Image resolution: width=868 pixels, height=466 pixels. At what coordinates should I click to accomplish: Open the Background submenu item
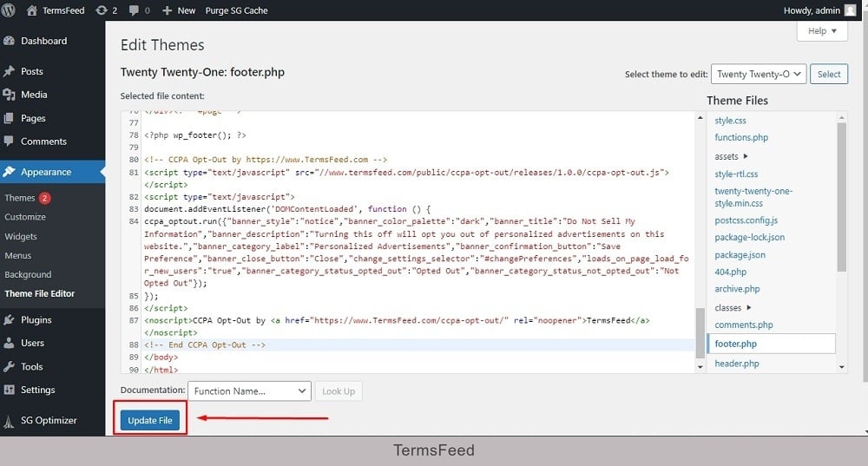(x=28, y=274)
